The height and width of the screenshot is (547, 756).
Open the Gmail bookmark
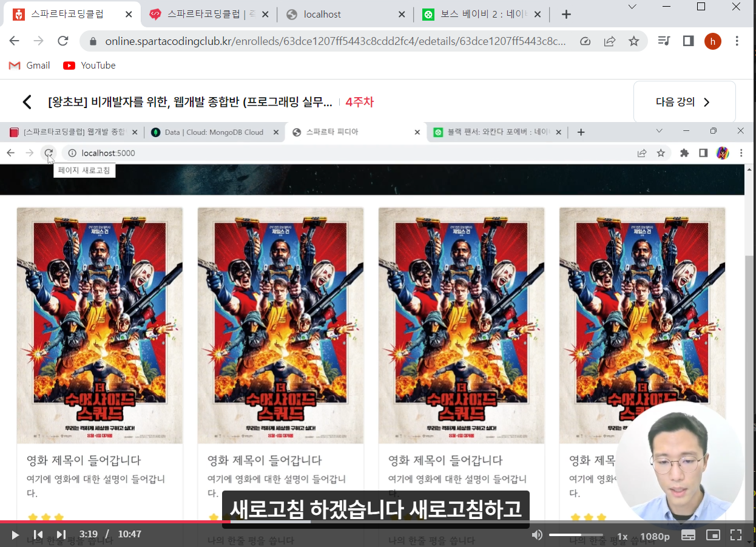coord(29,66)
